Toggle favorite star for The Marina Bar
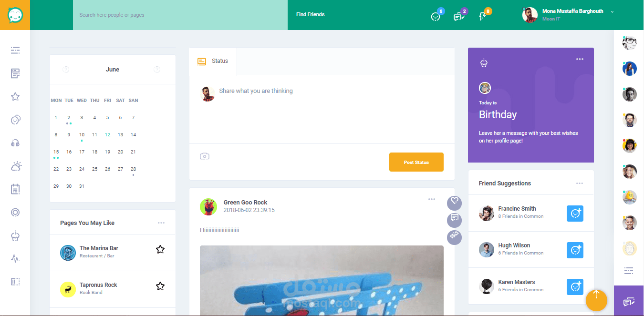644x316 pixels. (160, 249)
